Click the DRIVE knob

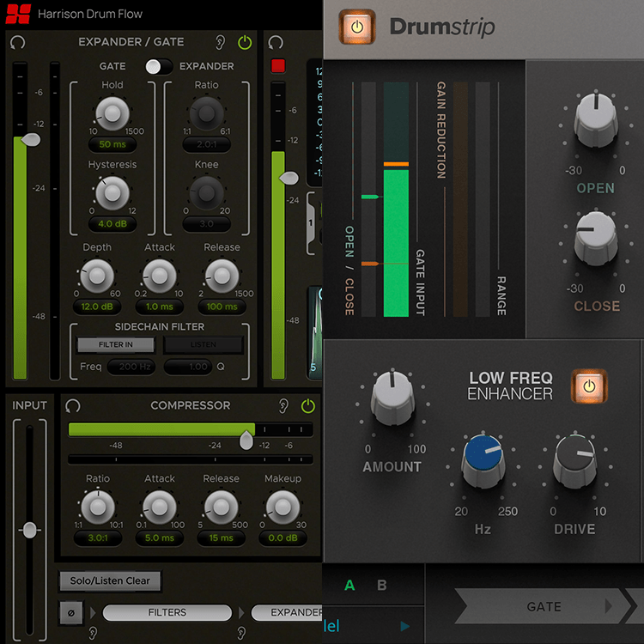coord(575,461)
